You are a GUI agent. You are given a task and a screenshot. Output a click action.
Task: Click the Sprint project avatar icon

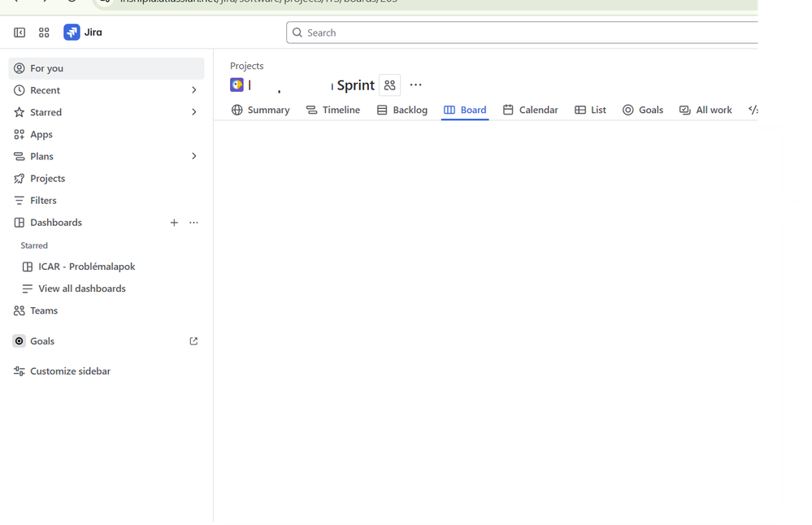237,85
